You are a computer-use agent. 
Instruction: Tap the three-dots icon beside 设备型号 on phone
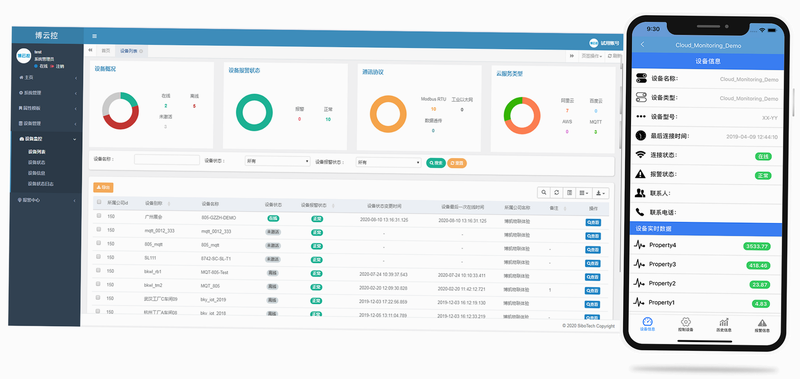641,116
